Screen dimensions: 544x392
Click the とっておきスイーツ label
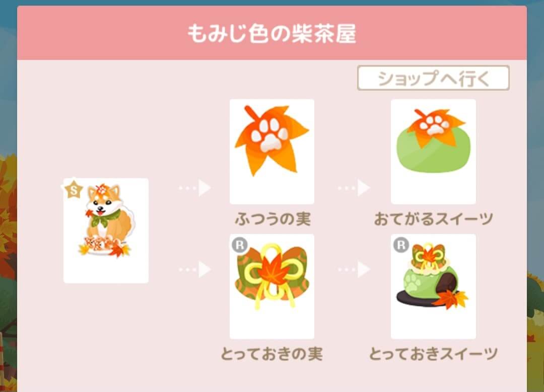(433, 354)
